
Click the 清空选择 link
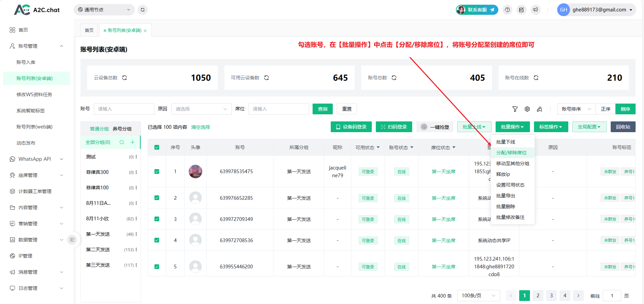(x=201, y=127)
